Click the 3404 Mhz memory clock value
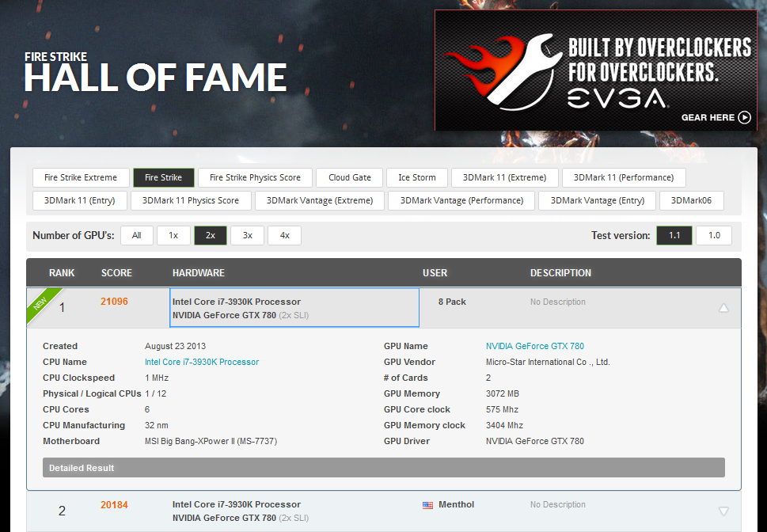The width and height of the screenshot is (767, 532). coord(504,426)
